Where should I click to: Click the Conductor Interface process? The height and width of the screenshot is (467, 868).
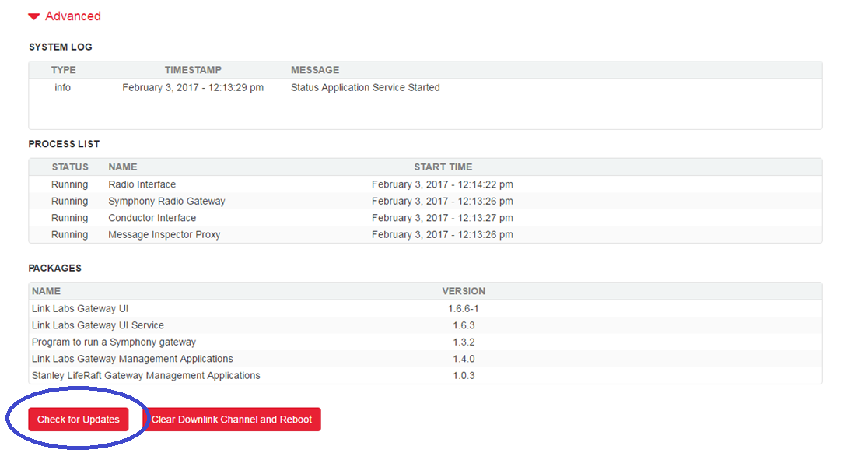[152, 218]
